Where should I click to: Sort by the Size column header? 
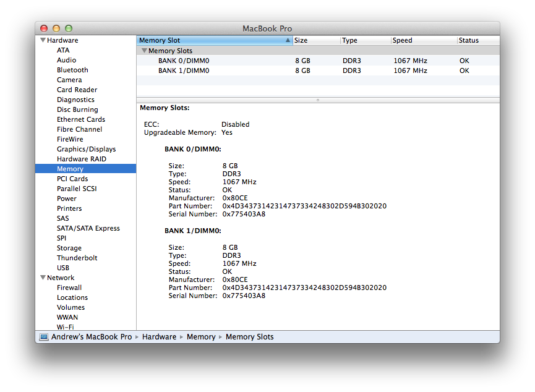pyautogui.click(x=316, y=40)
